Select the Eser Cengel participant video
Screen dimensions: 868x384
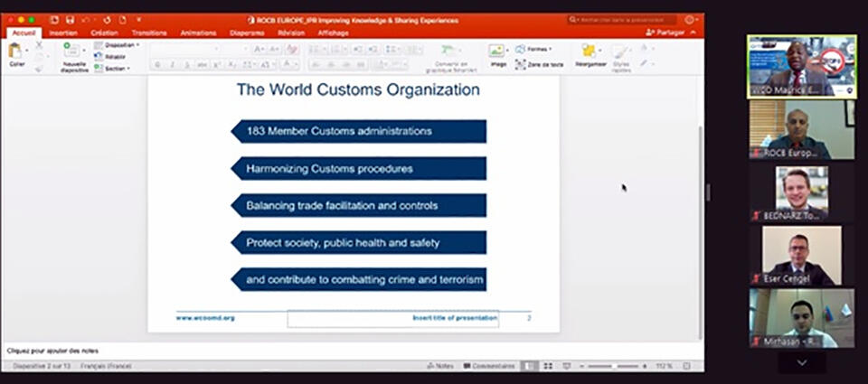pos(802,256)
